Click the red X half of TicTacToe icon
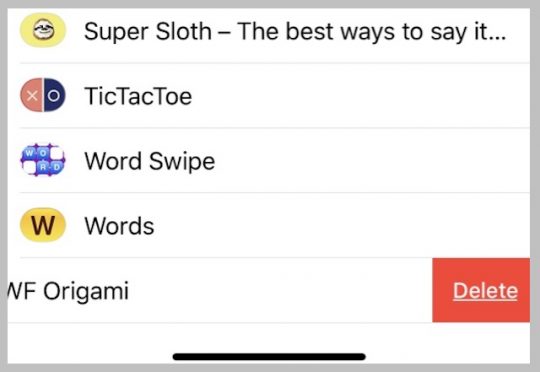Image resolution: width=540 pixels, height=372 pixels. click(x=31, y=95)
